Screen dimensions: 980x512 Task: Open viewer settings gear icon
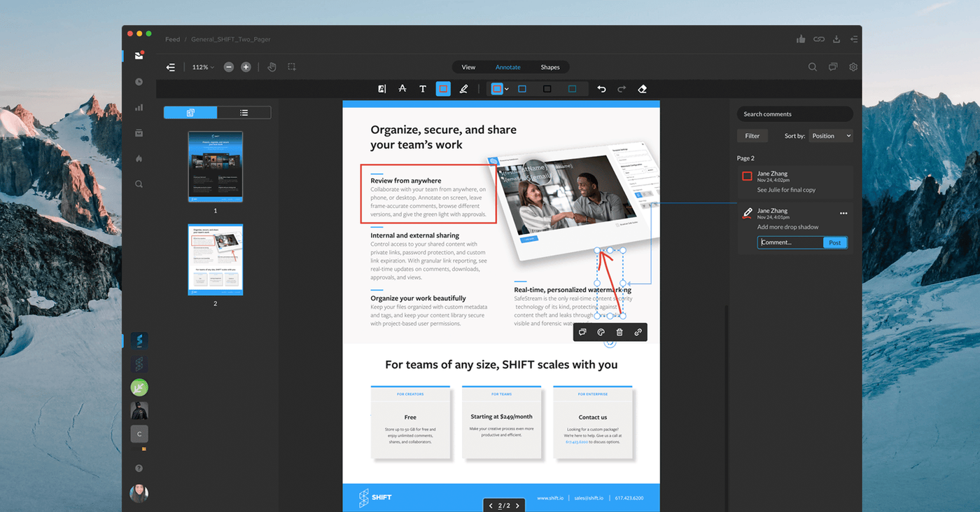tap(853, 67)
